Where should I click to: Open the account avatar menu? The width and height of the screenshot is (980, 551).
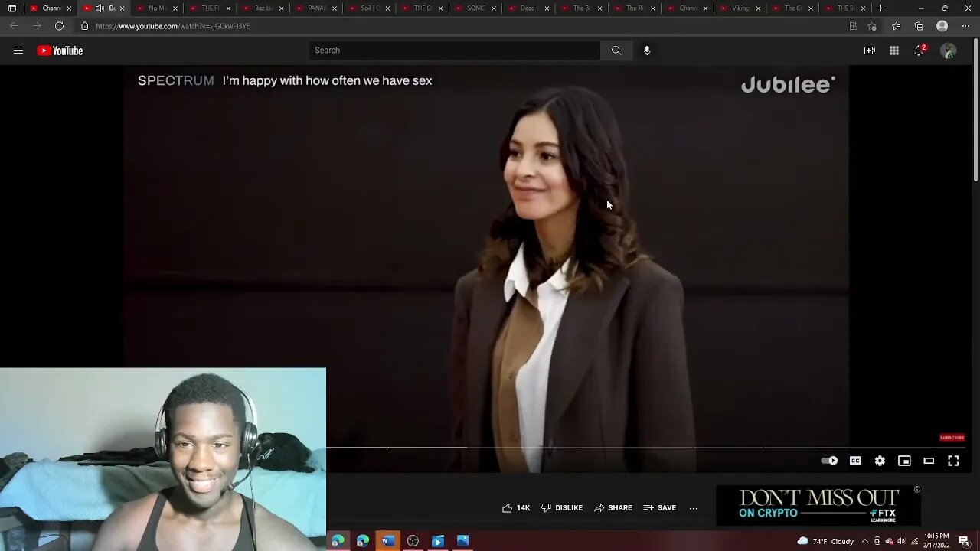949,51
